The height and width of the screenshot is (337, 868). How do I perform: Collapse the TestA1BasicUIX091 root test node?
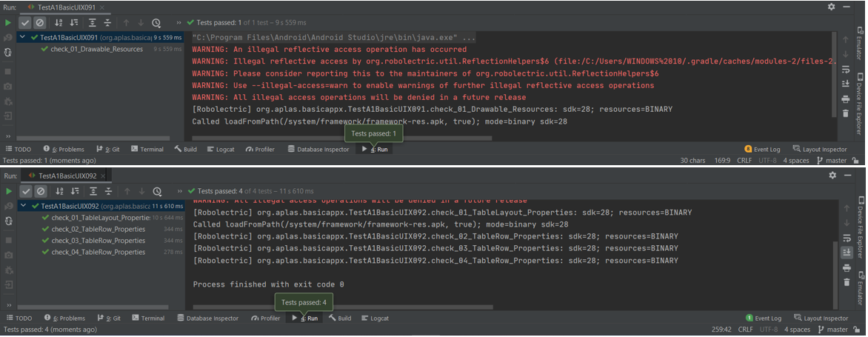tap(24, 37)
